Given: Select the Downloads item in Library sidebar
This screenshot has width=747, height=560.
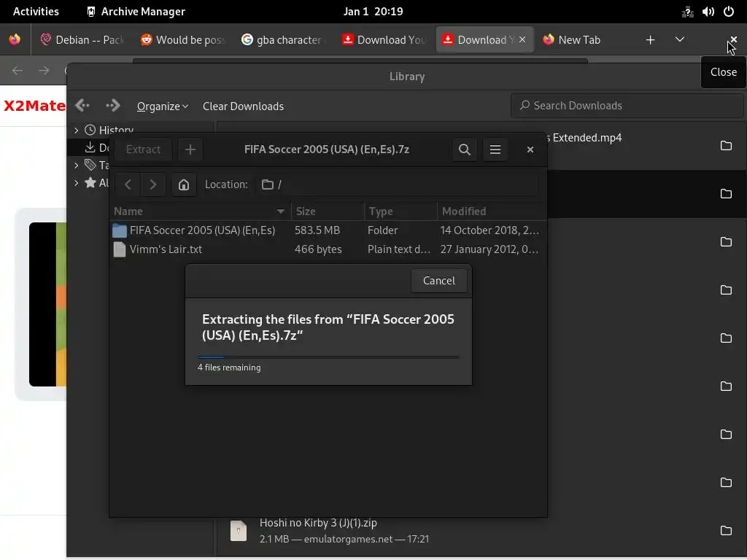Looking at the screenshot, I should point(97,147).
